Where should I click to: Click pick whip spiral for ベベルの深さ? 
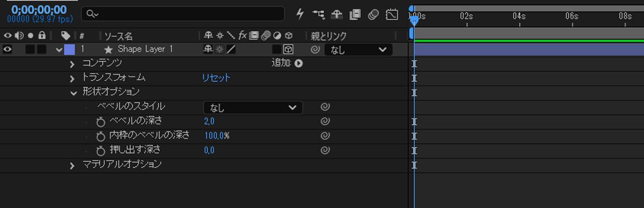click(x=325, y=121)
